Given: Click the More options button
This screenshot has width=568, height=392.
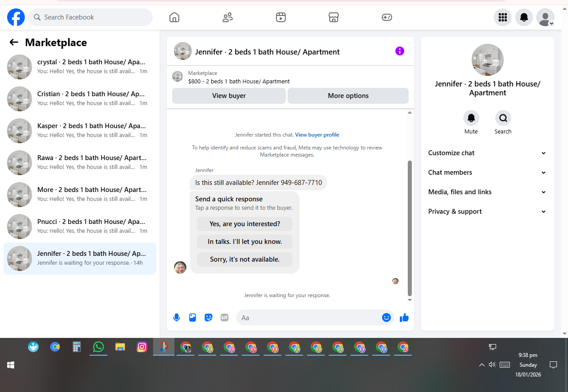Looking at the screenshot, I should [348, 96].
